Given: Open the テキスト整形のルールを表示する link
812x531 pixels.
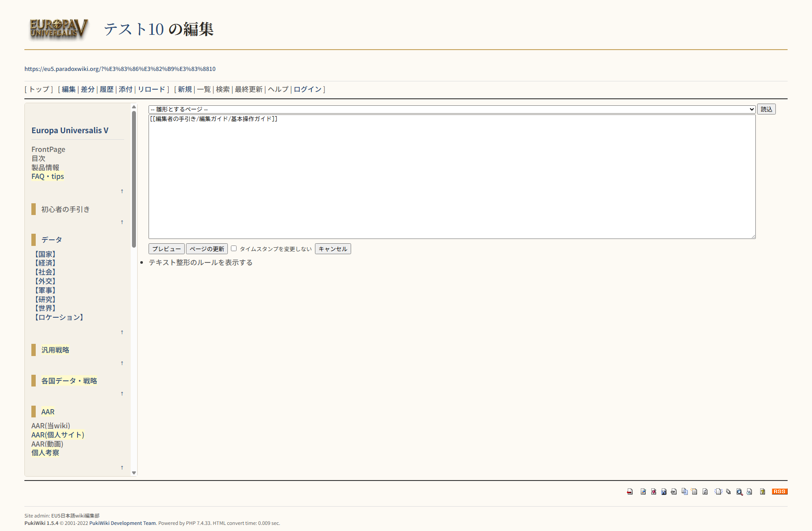Looking at the screenshot, I should (200, 262).
